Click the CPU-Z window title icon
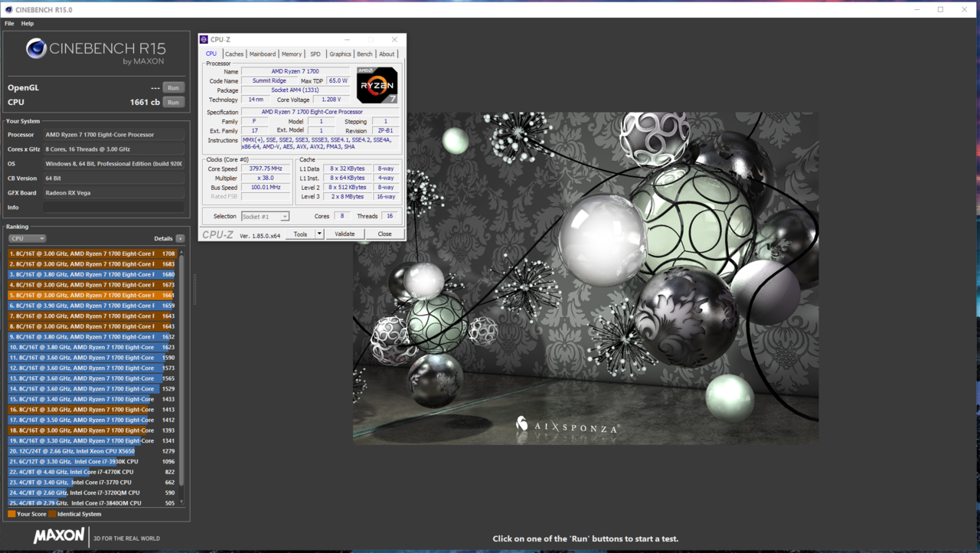 tap(204, 40)
